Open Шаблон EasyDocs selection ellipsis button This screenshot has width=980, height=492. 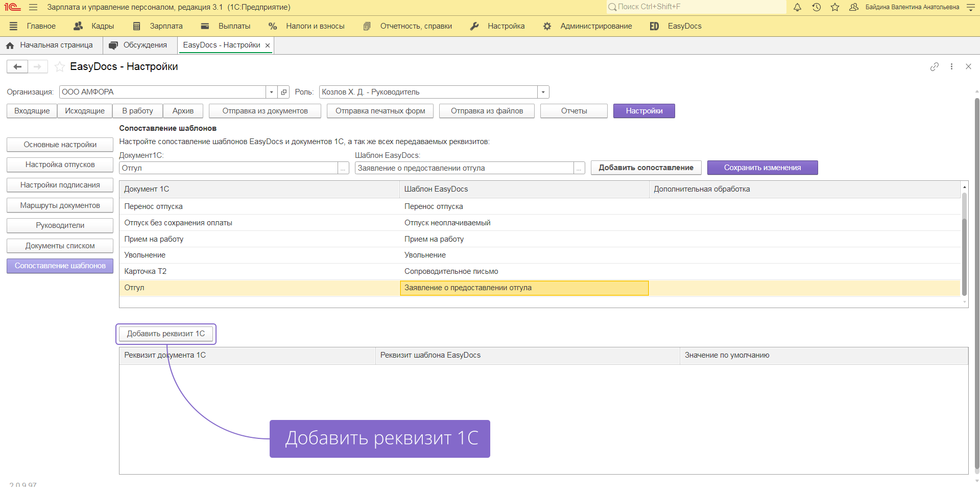(579, 168)
